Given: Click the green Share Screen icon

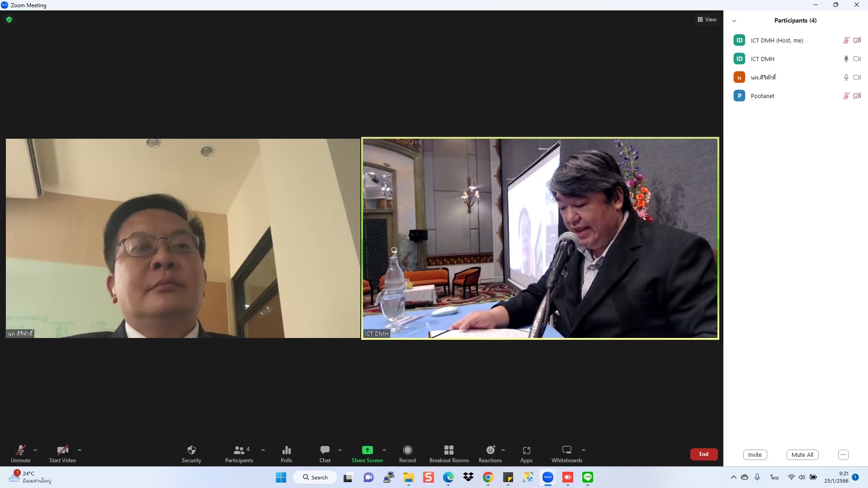Looking at the screenshot, I should [x=367, y=450].
